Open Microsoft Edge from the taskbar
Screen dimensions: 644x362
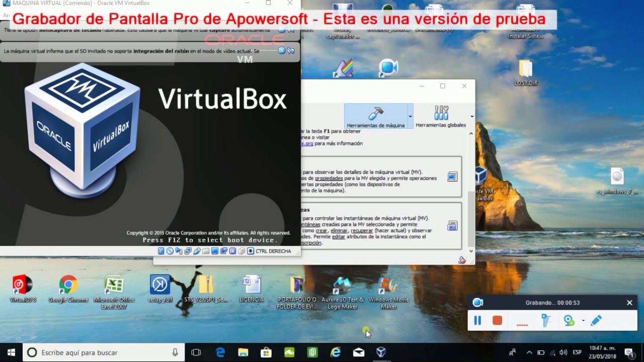coord(220,352)
